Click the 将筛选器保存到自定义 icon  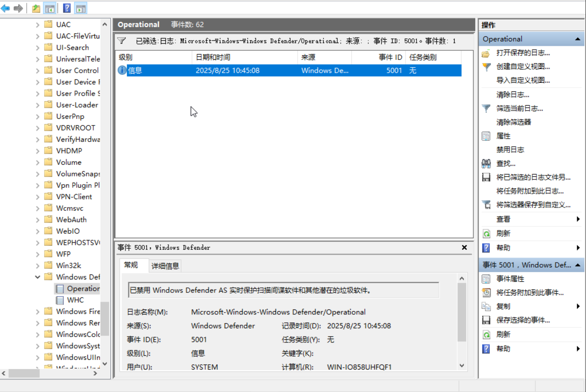tap(486, 205)
